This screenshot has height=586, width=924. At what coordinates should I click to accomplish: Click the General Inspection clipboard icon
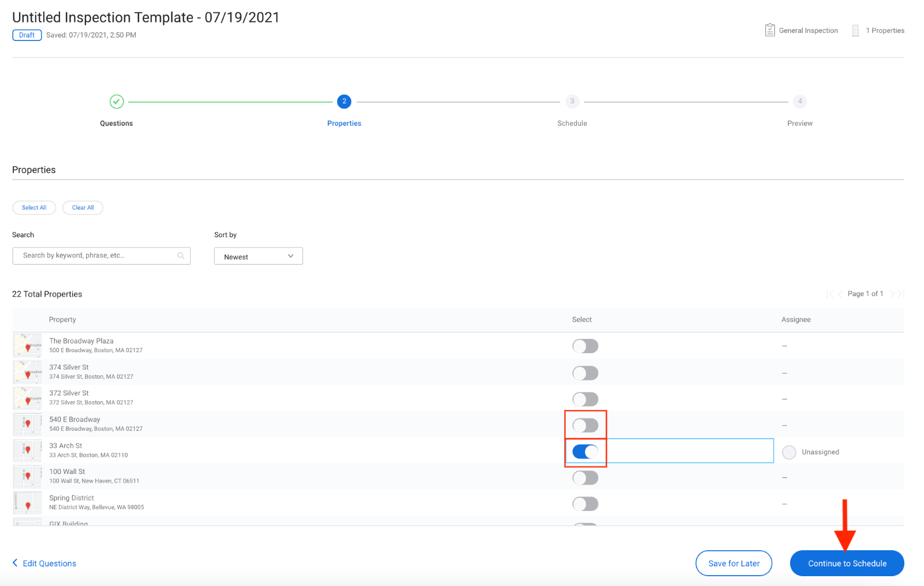tap(769, 30)
